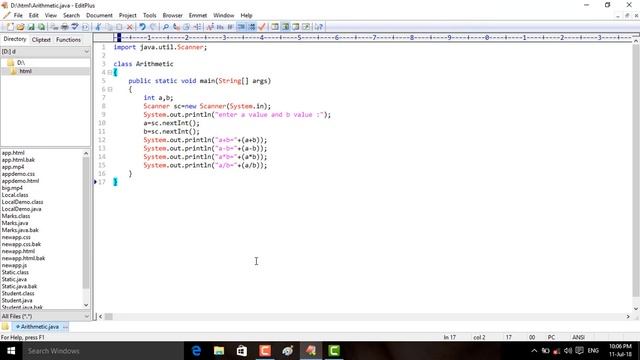
Task: Select appdemo.css in the file list
Action: point(18,174)
